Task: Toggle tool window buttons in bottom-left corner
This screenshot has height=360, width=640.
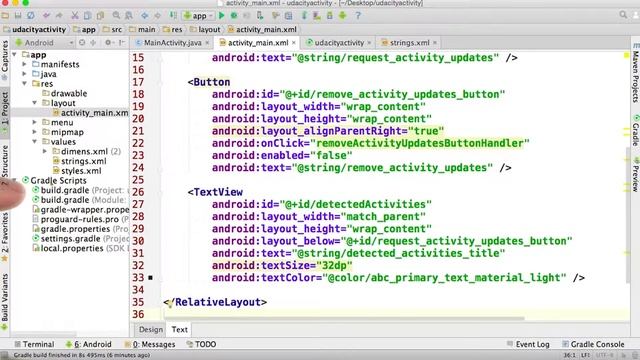Action: (x=4, y=355)
